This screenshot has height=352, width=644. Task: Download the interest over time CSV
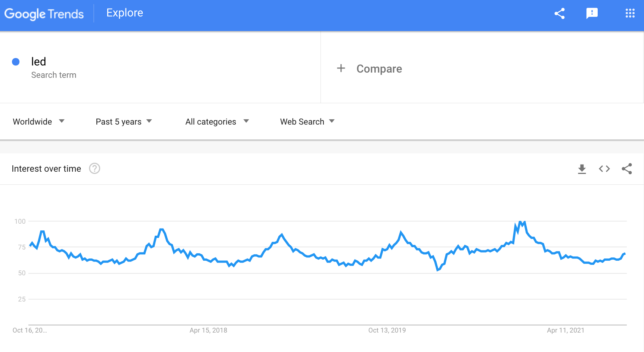(x=582, y=169)
